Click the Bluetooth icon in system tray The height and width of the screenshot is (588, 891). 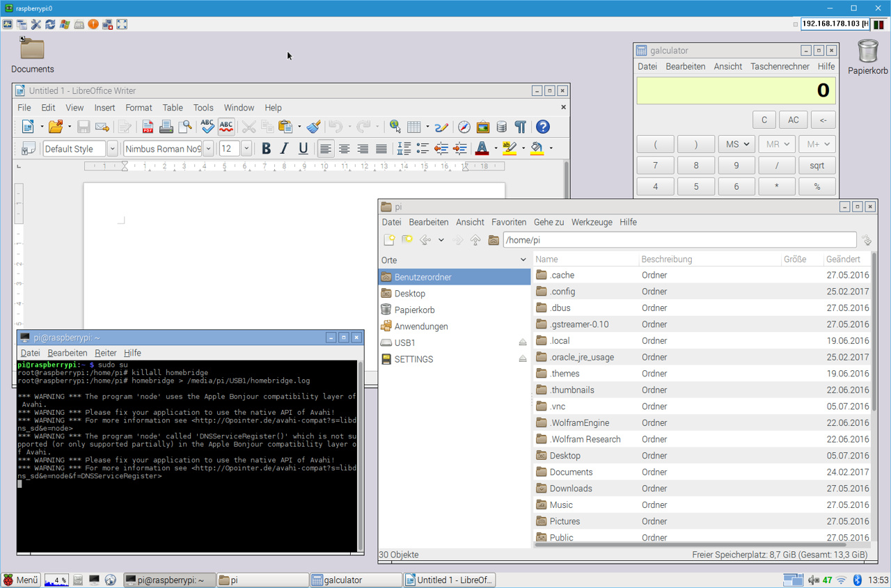(x=858, y=580)
